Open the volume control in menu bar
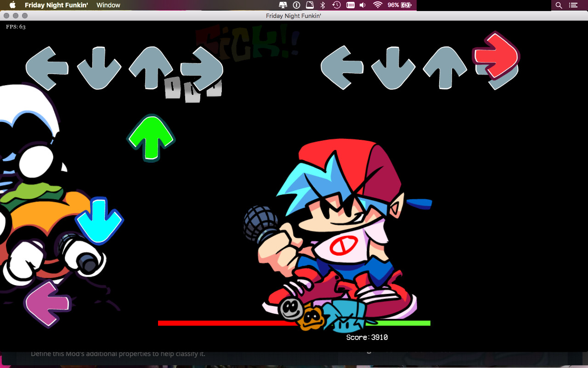Image resolution: width=588 pixels, height=368 pixels. (362, 5)
